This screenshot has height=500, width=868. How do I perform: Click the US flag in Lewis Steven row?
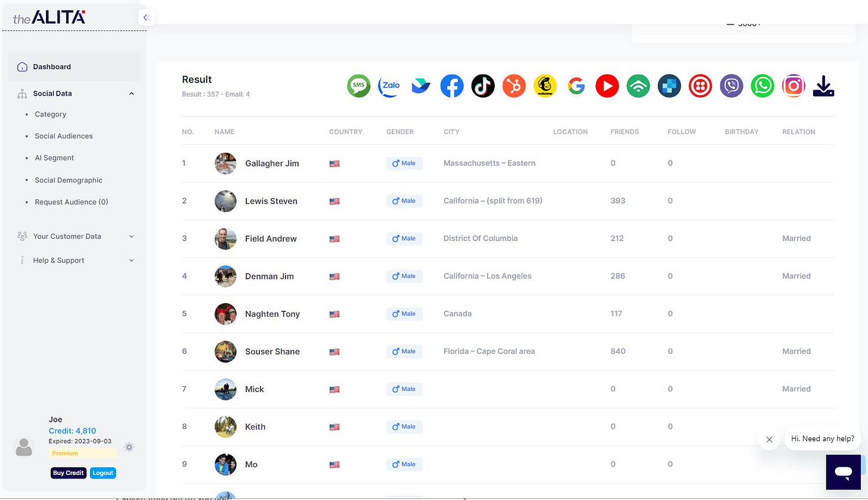tap(334, 202)
